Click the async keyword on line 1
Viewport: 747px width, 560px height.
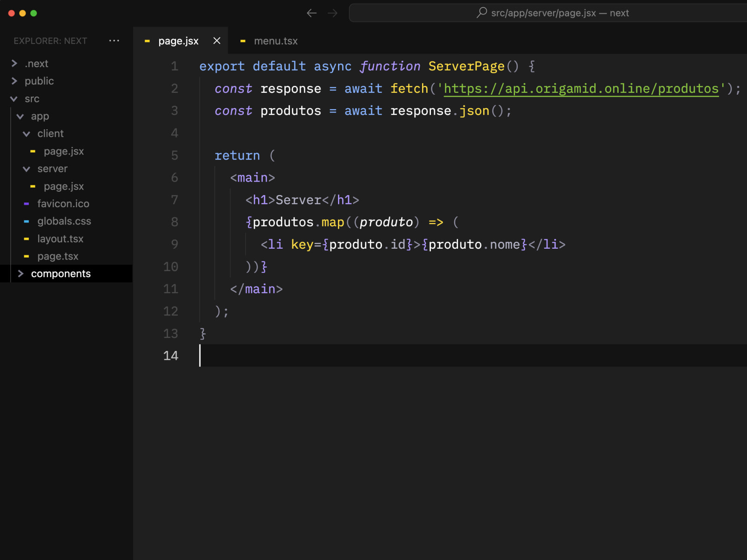click(333, 66)
